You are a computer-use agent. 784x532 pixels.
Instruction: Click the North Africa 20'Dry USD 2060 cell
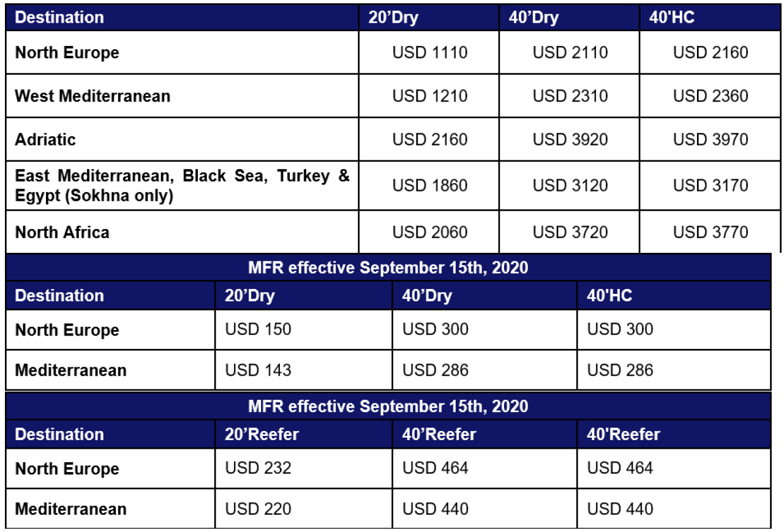[429, 233]
